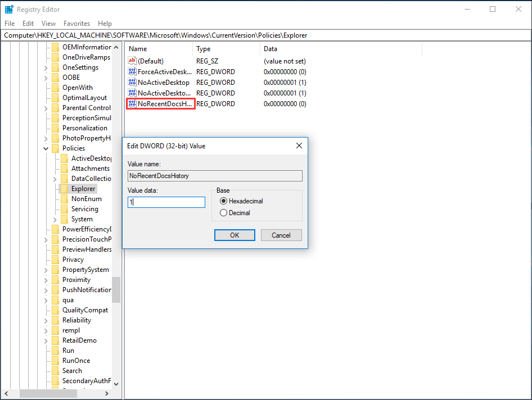Screen dimensions: 532x400
Task: Select the Decimal base option
Action: point(235,213)
